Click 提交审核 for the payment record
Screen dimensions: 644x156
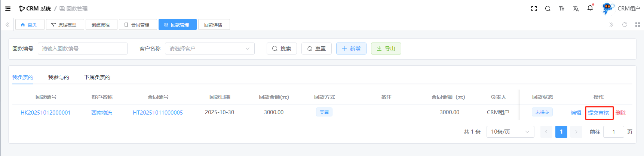[x=598, y=113]
